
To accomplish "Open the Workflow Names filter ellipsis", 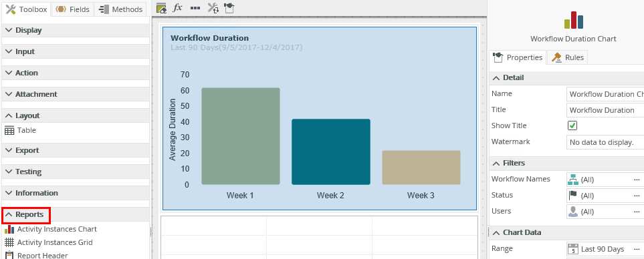I will pos(637,180).
